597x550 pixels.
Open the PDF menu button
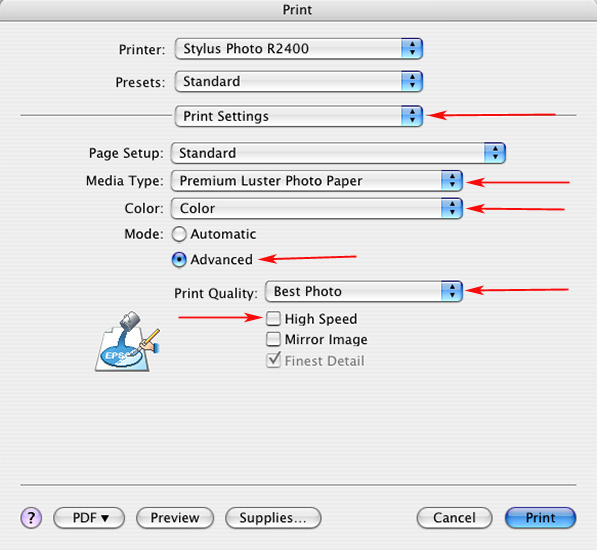click(x=89, y=518)
